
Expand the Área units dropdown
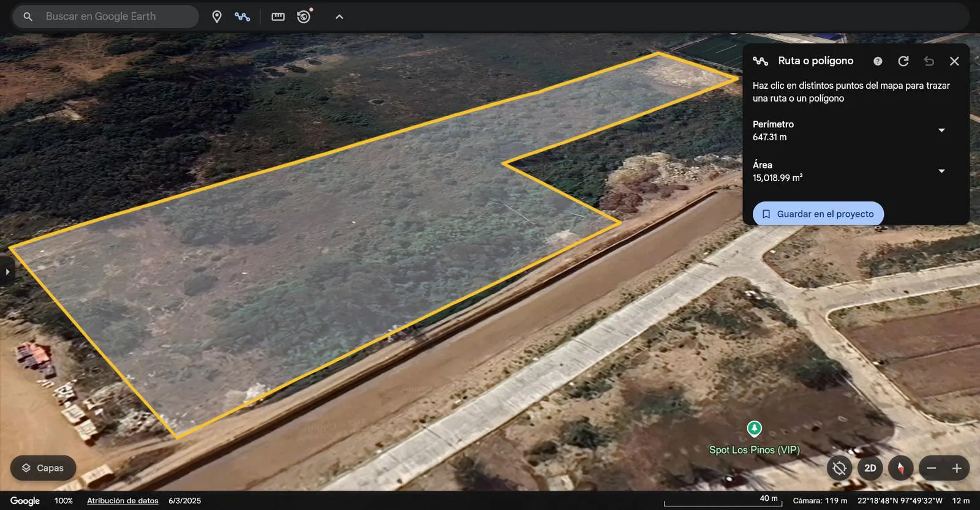tap(942, 171)
